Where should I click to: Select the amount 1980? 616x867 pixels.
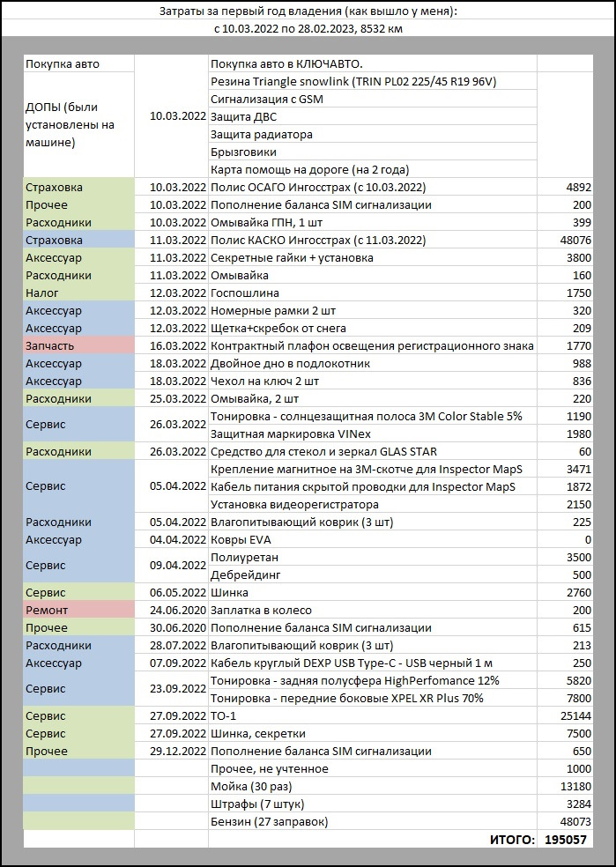(x=578, y=434)
